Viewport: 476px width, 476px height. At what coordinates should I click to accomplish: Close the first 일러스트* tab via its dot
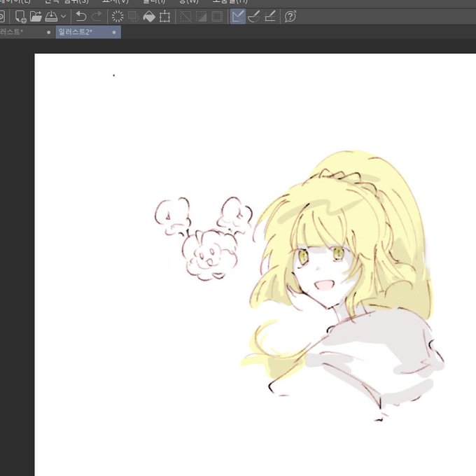tap(48, 32)
